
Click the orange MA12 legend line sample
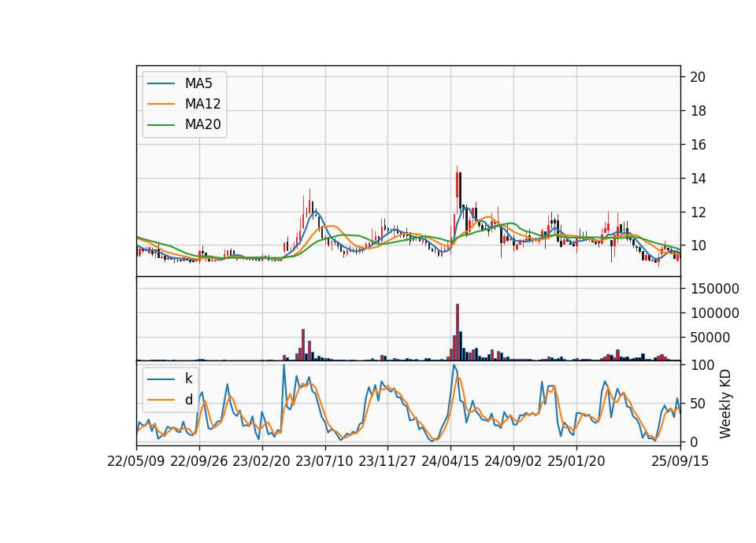click(161, 104)
